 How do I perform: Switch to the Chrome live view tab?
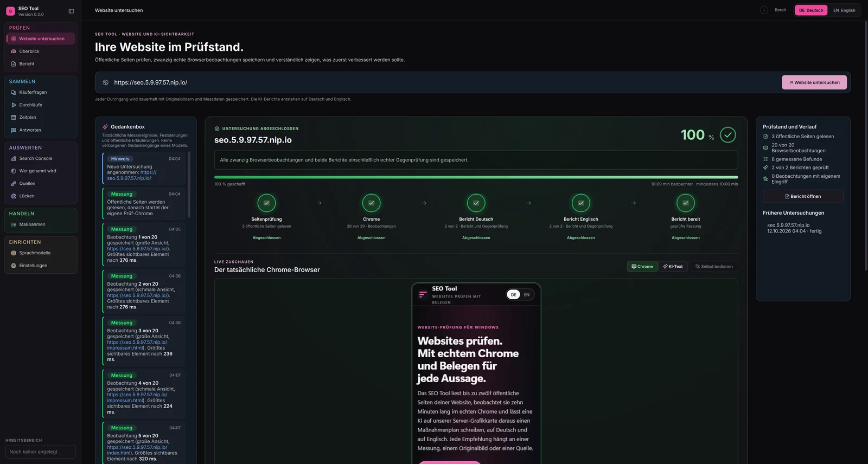tap(642, 266)
